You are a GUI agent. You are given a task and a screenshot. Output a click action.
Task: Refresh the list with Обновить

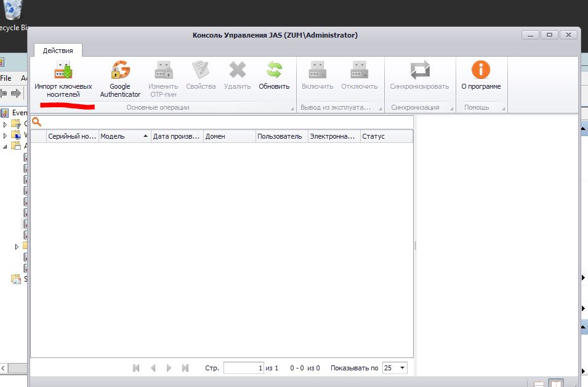(x=274, y=76)
